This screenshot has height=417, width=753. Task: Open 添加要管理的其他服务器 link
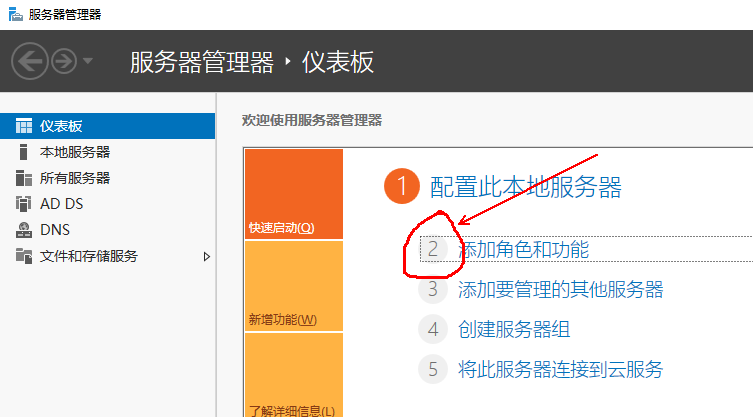(560, 289)
